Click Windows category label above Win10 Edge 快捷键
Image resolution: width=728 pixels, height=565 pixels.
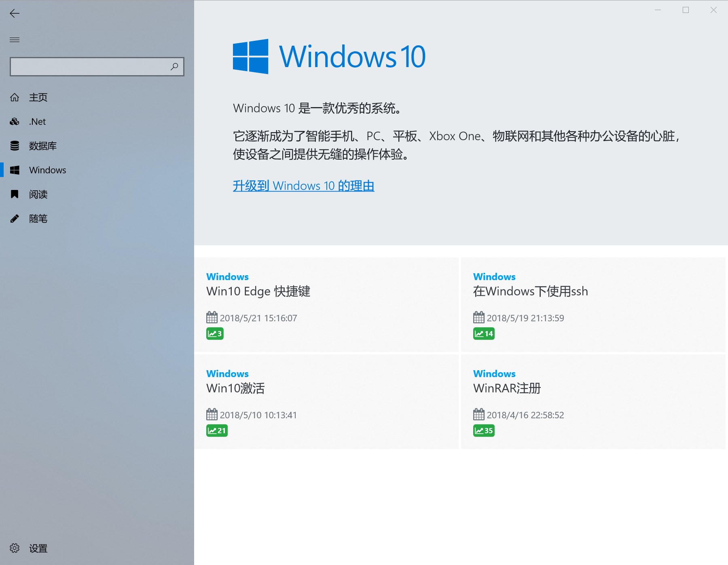click(x=227, y=277)
